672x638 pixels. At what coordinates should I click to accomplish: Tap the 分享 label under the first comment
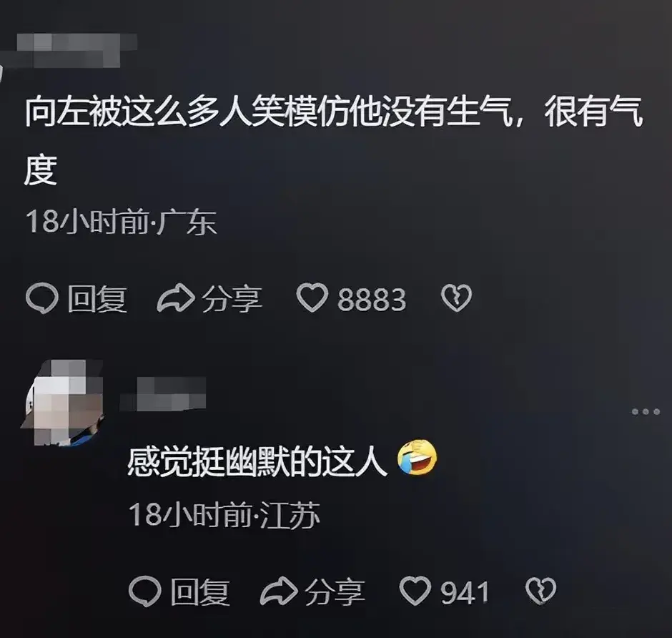click(x=232, y=299)
